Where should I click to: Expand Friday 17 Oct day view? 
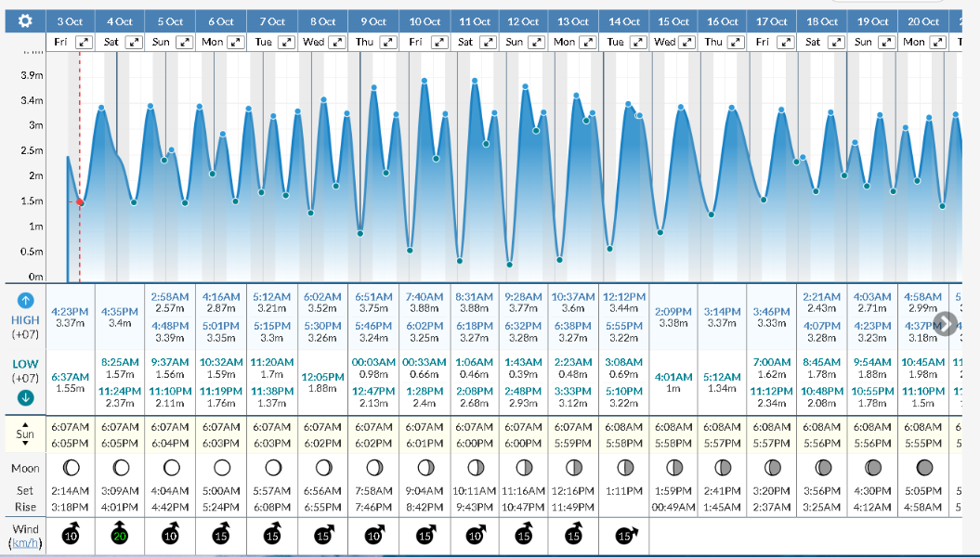785,43
